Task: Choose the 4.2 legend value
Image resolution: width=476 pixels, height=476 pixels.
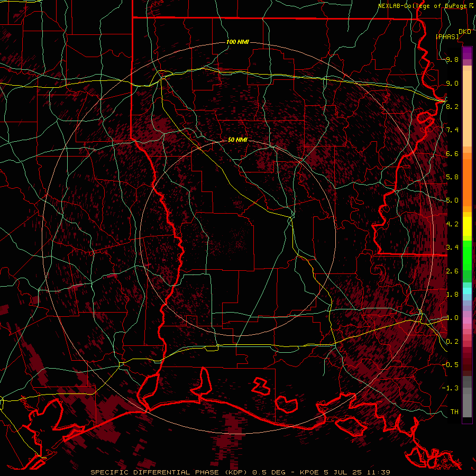Action: coord(452,224)
